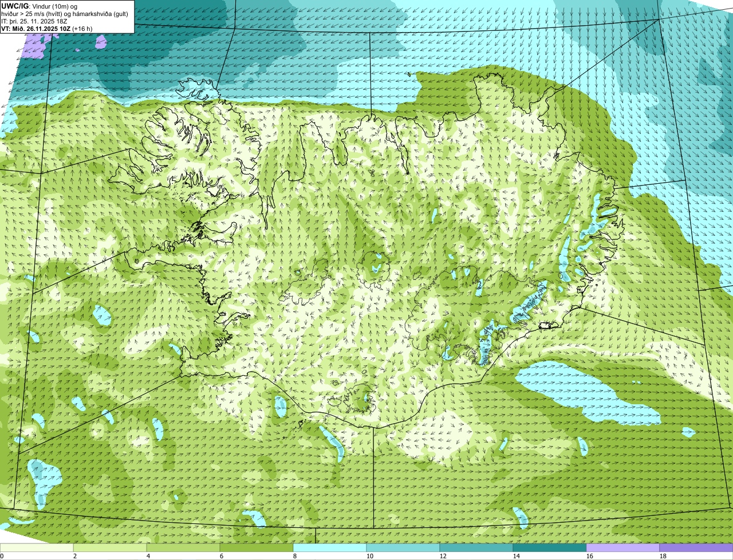Click the 8–10 m/s pale cyan legend swatch
Image resolution: width=733 pixels, height=560 pixels.
[330, 548]
